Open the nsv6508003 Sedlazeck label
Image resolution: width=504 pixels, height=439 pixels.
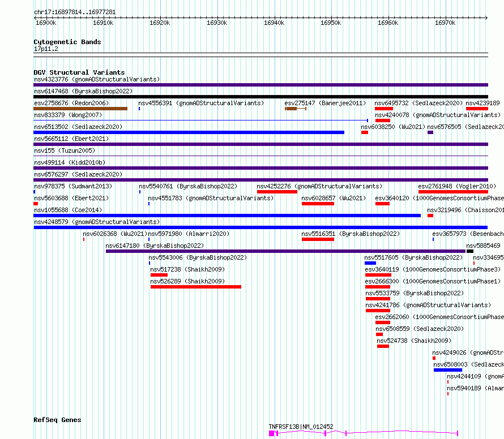[x=469, y=364]
